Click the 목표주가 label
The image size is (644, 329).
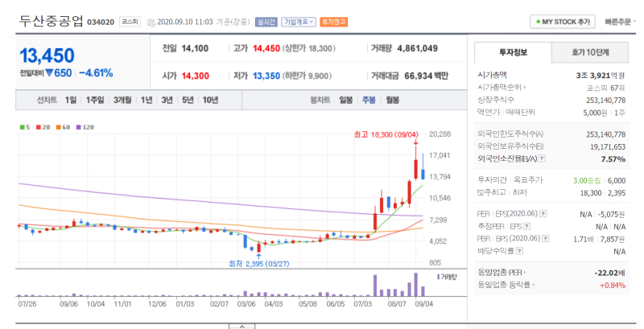(x=528, y=180)
